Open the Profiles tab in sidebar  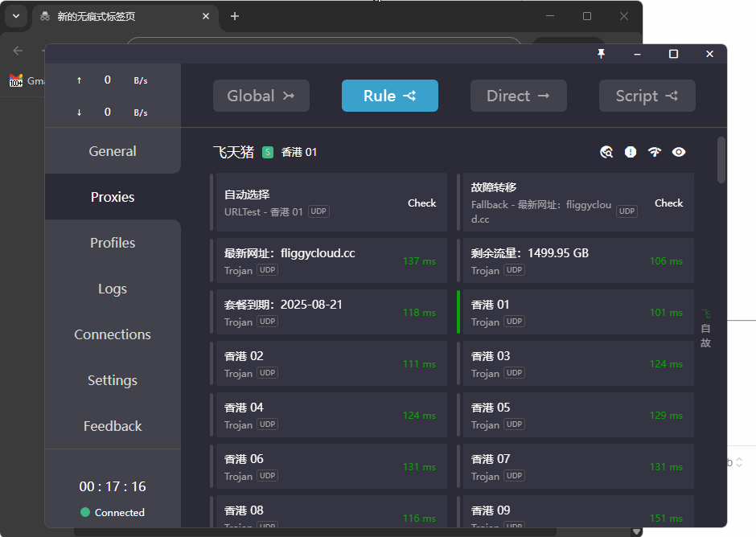point(113,243)
